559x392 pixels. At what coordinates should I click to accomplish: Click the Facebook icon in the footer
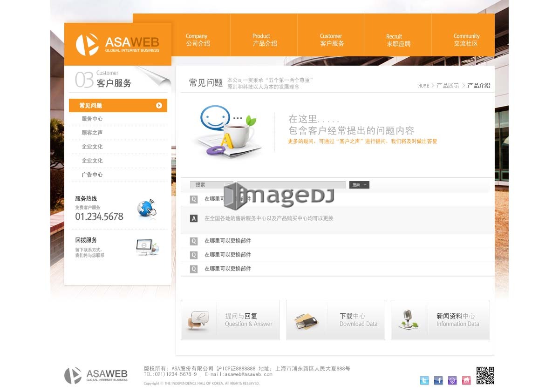pyautogui.click(x=438, y=380)
